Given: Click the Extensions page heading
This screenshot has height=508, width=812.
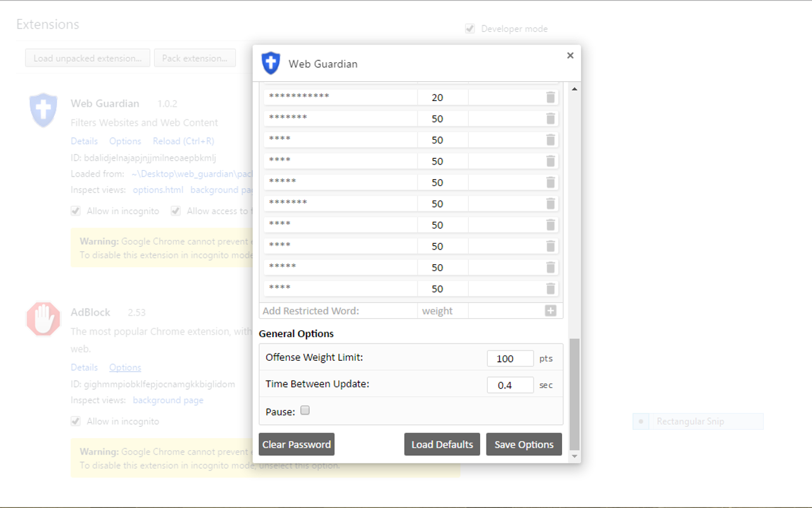Looking at the screenshot, I should [x=48, y=24].
